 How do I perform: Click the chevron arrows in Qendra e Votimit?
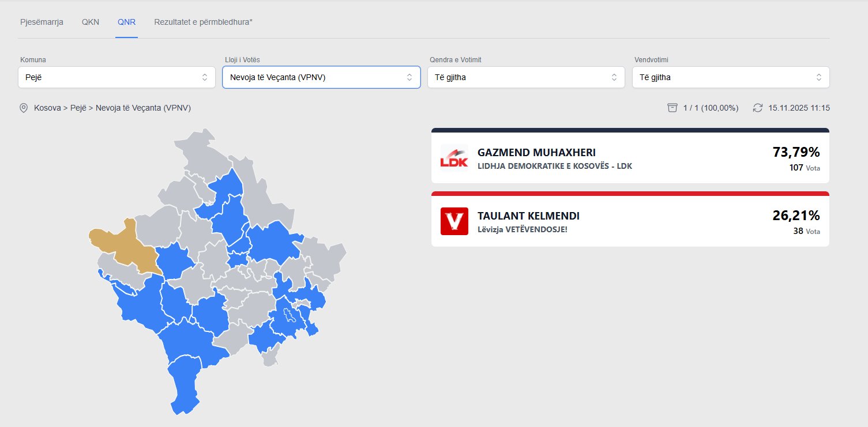coord(614,77)
